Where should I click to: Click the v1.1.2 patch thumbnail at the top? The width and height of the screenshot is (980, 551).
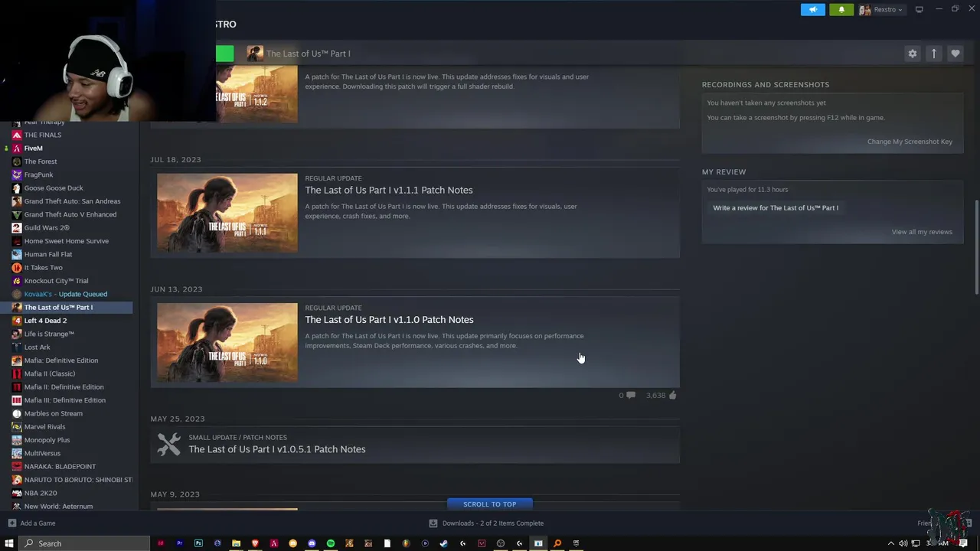point(256,94)
